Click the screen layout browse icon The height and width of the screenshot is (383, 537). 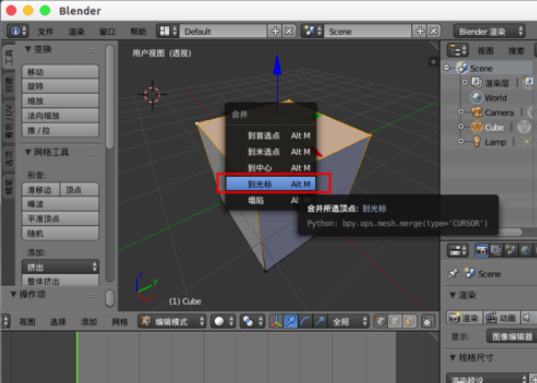[x=167, y=31]
